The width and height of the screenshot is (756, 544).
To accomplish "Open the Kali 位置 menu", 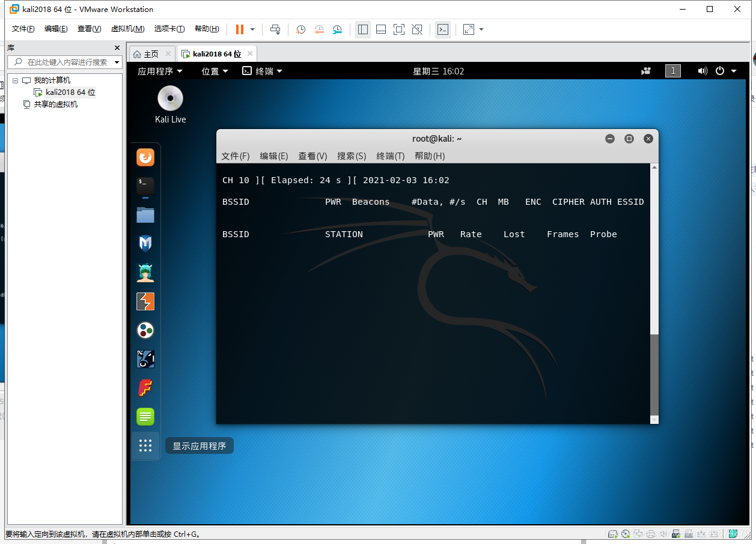I will [215, 71].
